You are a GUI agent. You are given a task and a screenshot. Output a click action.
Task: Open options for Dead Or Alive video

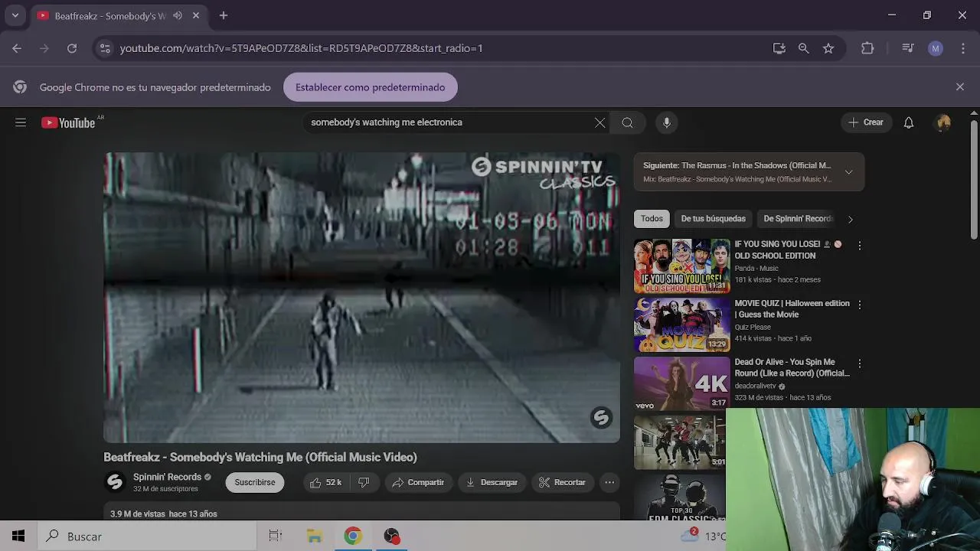[x=859, y=364]
